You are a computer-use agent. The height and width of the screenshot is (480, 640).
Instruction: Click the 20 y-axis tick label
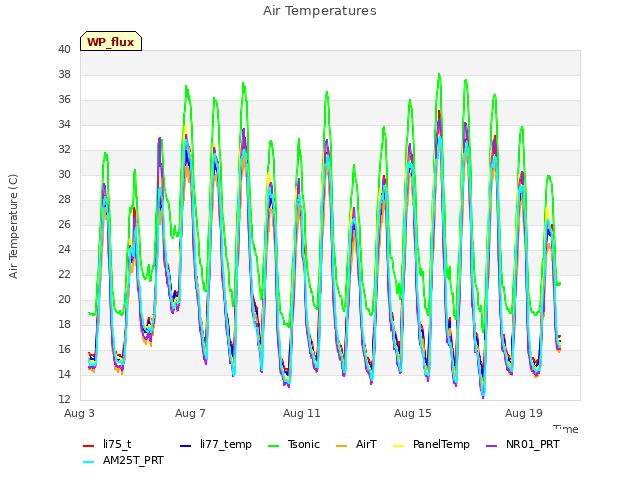[x=64, y=300]
